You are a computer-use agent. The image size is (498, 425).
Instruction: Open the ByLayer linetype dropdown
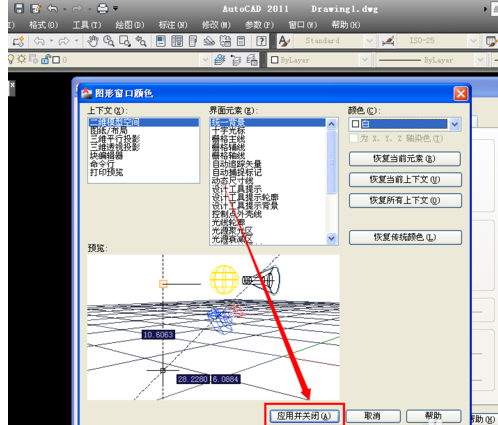tap(479, 60)
